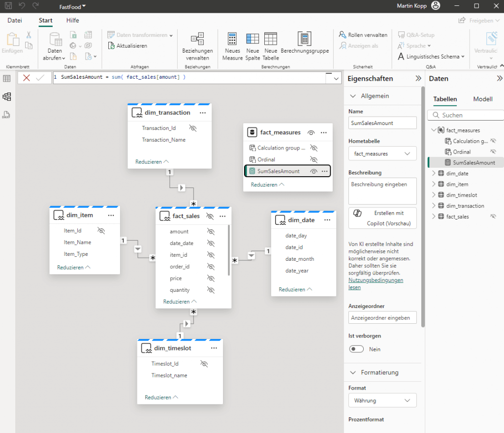Image resolution: width=504 pixels, height=433 pixels.
Task: Toggle fact_sales amount hidden eye
Action: pyautogui.click(x=211, y=232)
